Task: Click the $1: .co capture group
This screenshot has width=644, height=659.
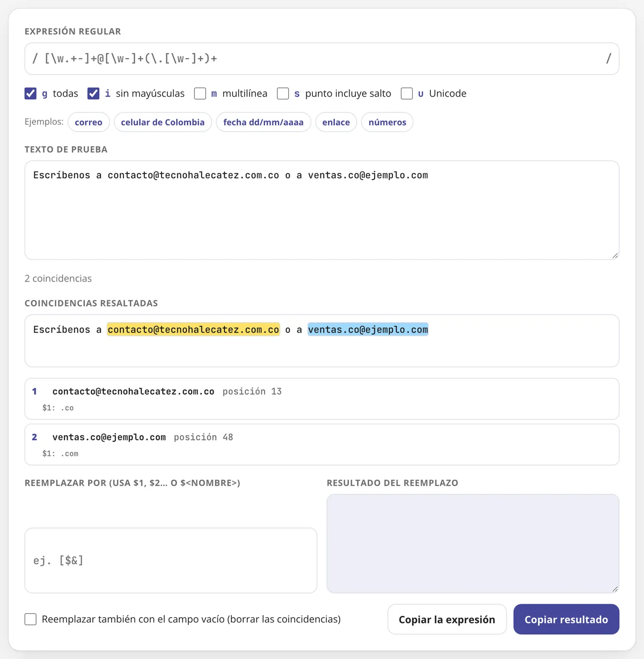Action: [58, 408]
